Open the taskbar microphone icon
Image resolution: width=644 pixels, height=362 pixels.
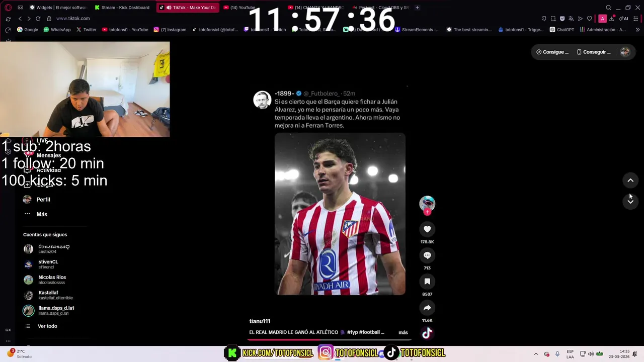click(x=557, y=354)
